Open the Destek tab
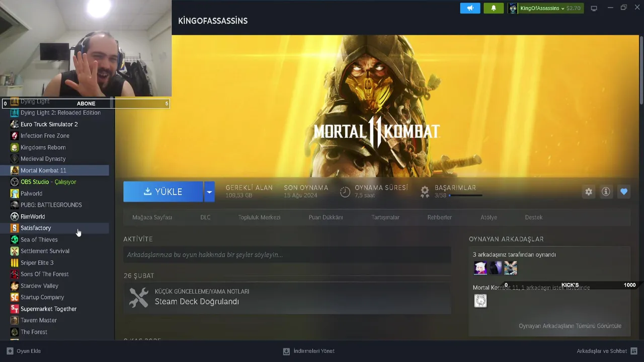This screenshot has height=362, width=644. pos(534,217)
